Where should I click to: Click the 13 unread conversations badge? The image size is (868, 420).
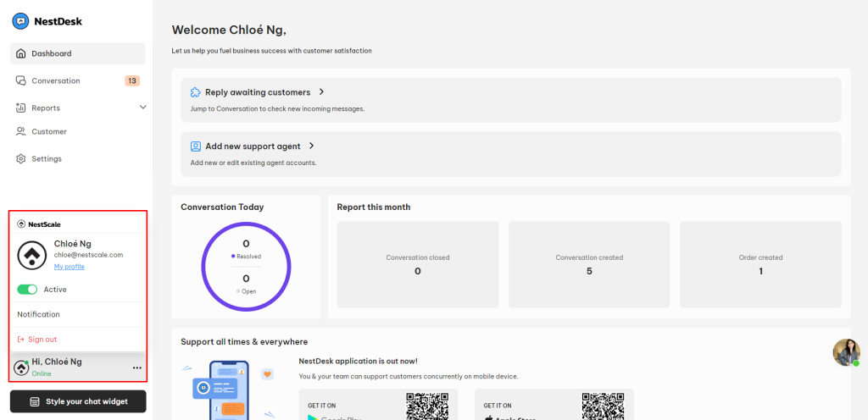point(132,80)
